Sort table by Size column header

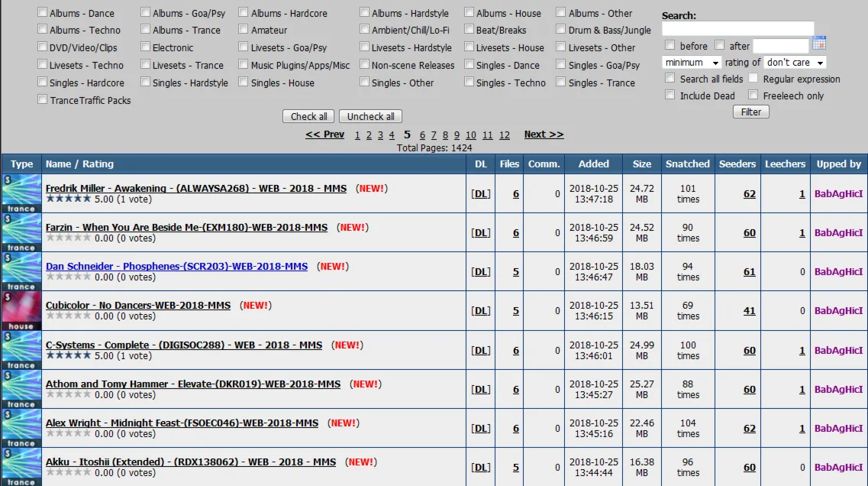coord(641,164)
